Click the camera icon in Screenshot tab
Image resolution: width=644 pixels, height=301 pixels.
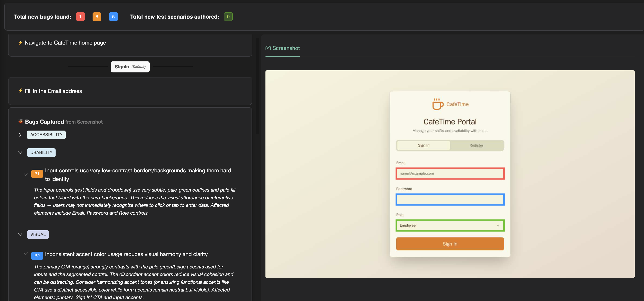click(268, 48)
